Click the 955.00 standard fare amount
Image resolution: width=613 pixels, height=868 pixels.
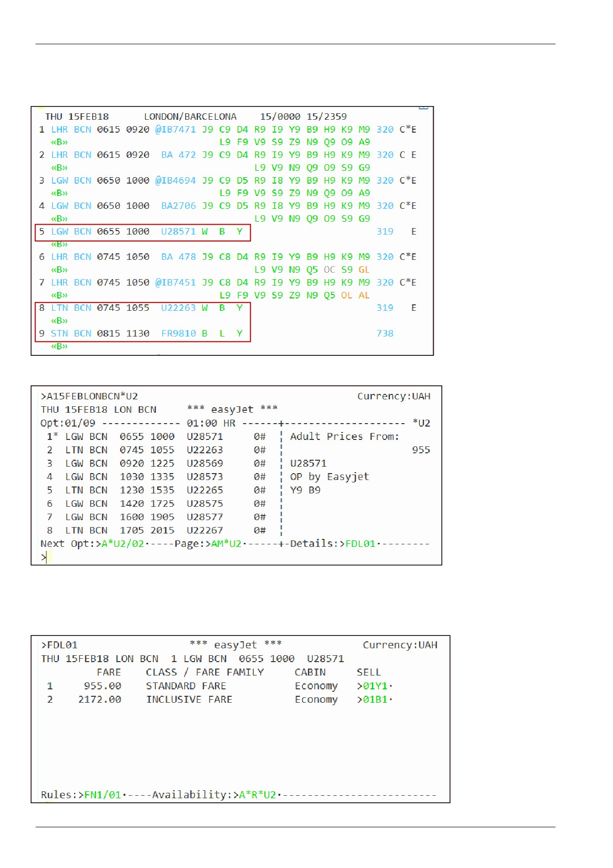[102, 686]
